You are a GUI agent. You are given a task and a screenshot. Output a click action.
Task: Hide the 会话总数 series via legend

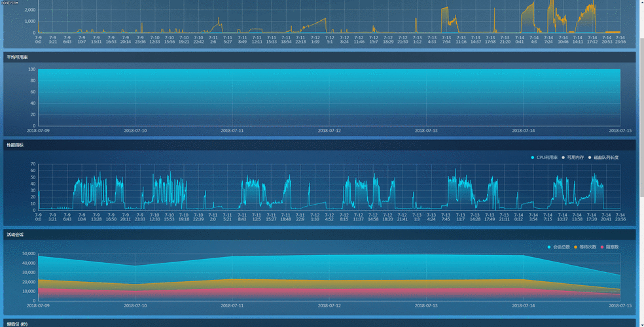point(561,247)
